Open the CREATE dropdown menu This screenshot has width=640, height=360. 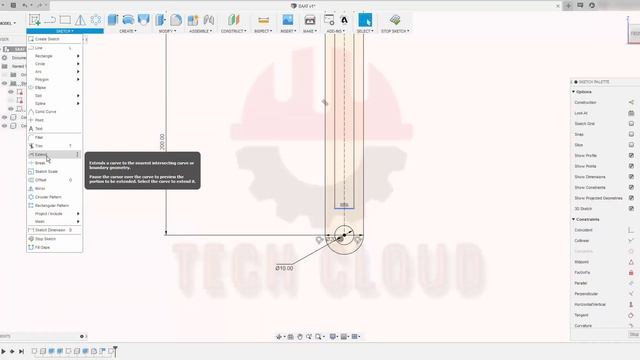click(x=128, y=31)
